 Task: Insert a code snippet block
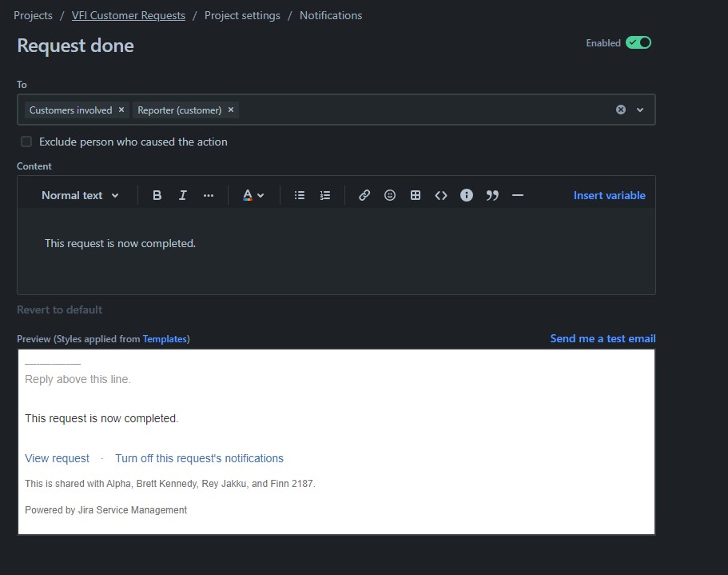(x=441, y=196)
